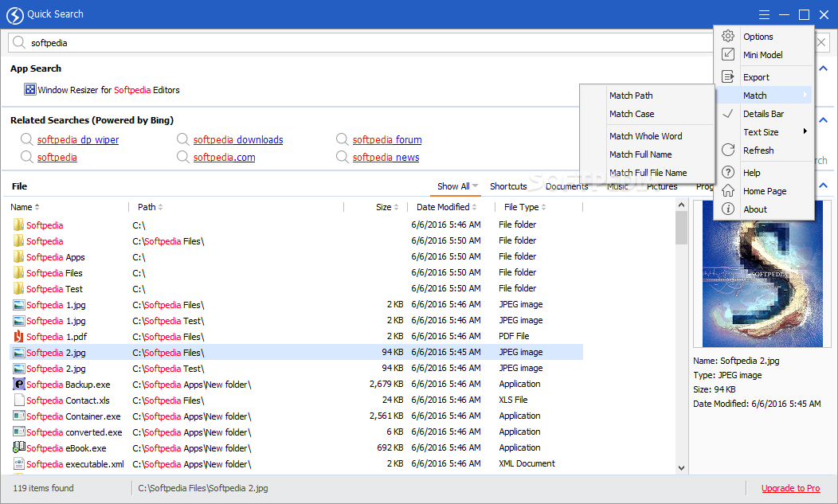Enable Match Path option
This screenshot has height=504, width=838.
click(631, 96)
